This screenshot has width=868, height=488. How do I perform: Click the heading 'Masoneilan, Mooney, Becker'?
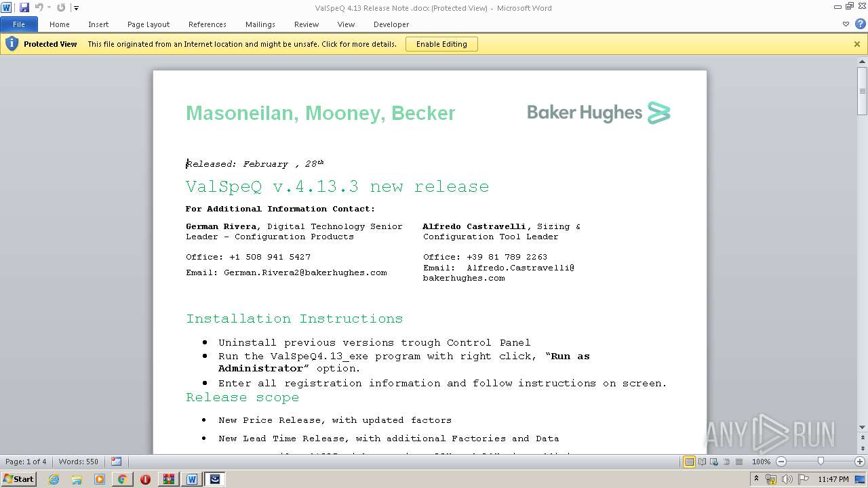(321, 113)
